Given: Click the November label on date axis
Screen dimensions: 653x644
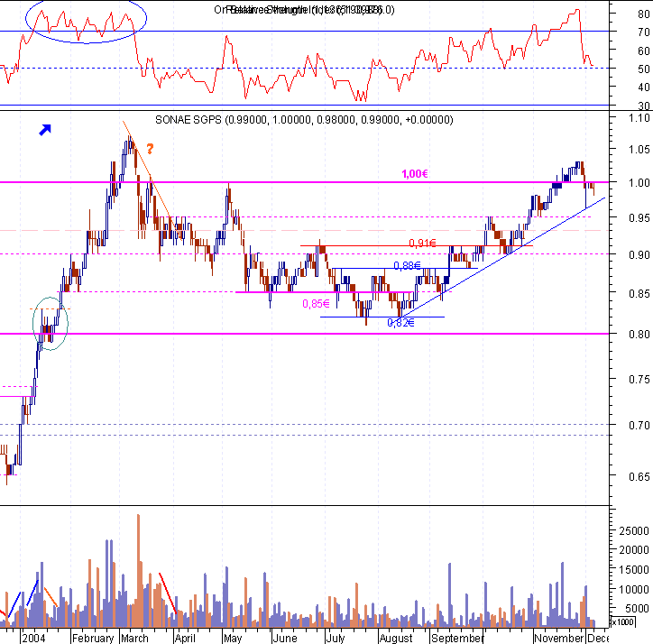Looking at the screenshot, I should tap(559, 639).
